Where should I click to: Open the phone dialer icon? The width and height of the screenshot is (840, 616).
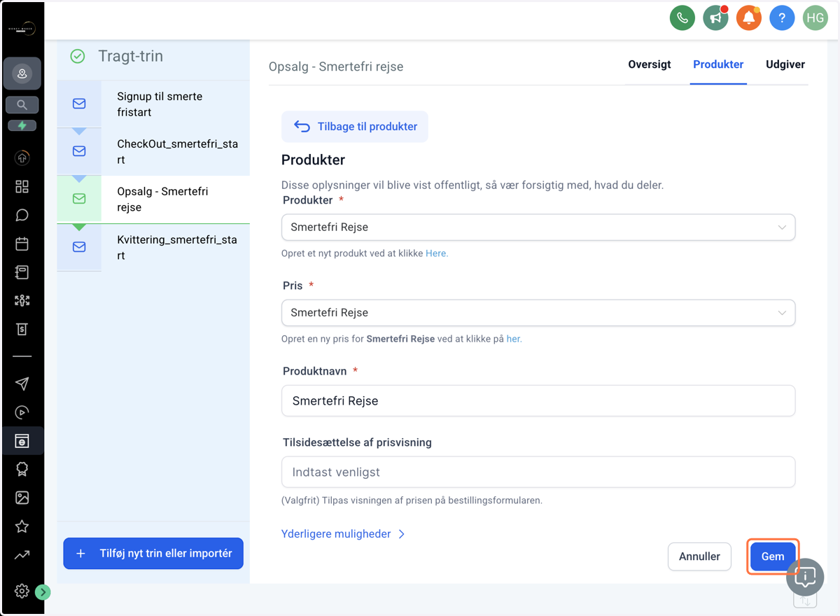tap(682, 18)
